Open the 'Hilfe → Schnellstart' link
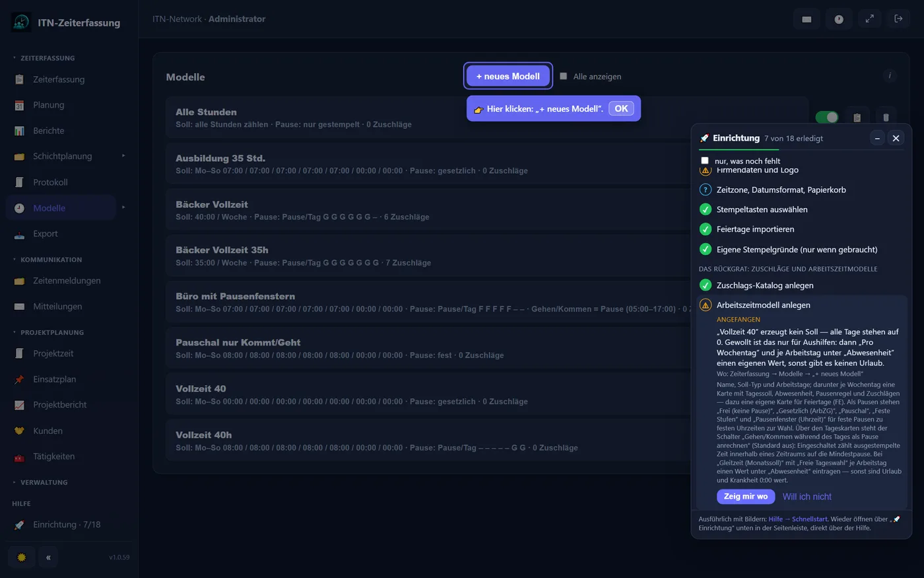 (x=798, y=519)
